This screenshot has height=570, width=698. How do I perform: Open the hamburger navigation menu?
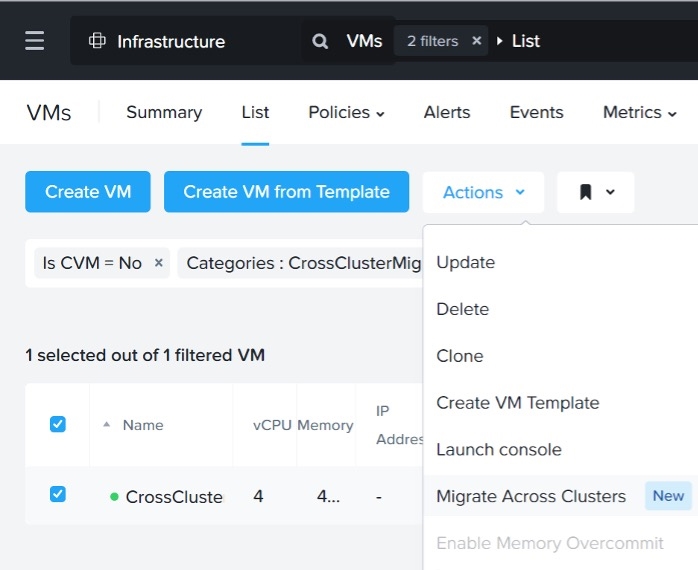point(35,41)
